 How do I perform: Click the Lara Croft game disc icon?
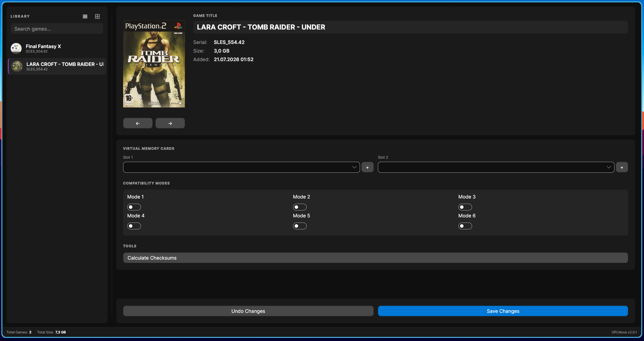(17, 66)
